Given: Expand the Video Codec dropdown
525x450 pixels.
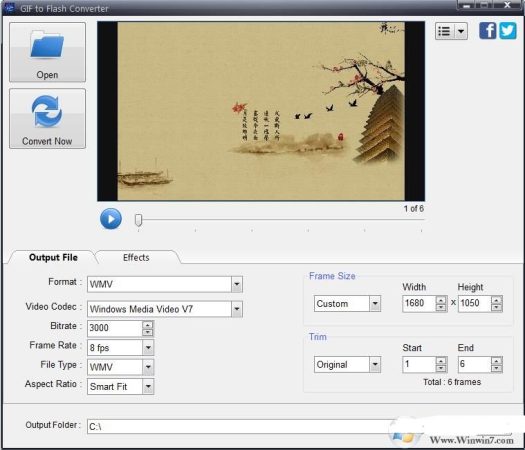Looking at the screenshot, I should coord(237,309).
